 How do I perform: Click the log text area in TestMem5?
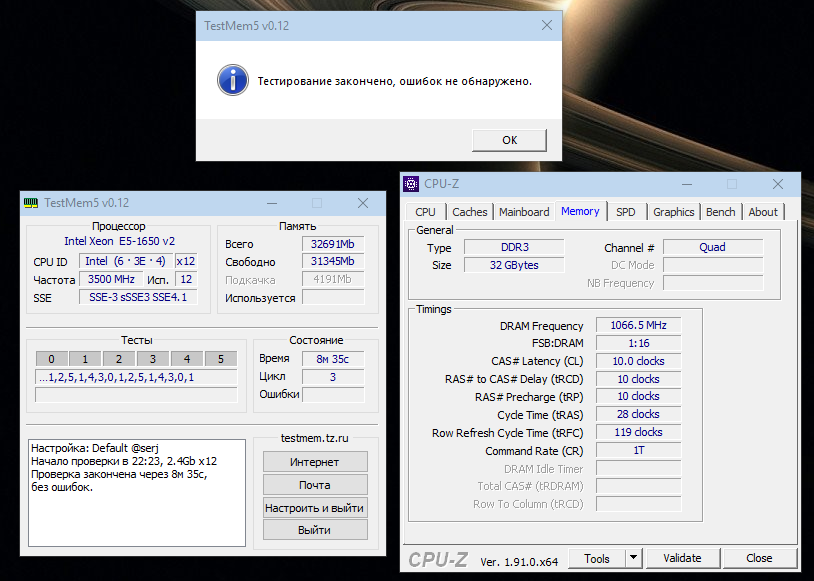[x=137, y=493]
